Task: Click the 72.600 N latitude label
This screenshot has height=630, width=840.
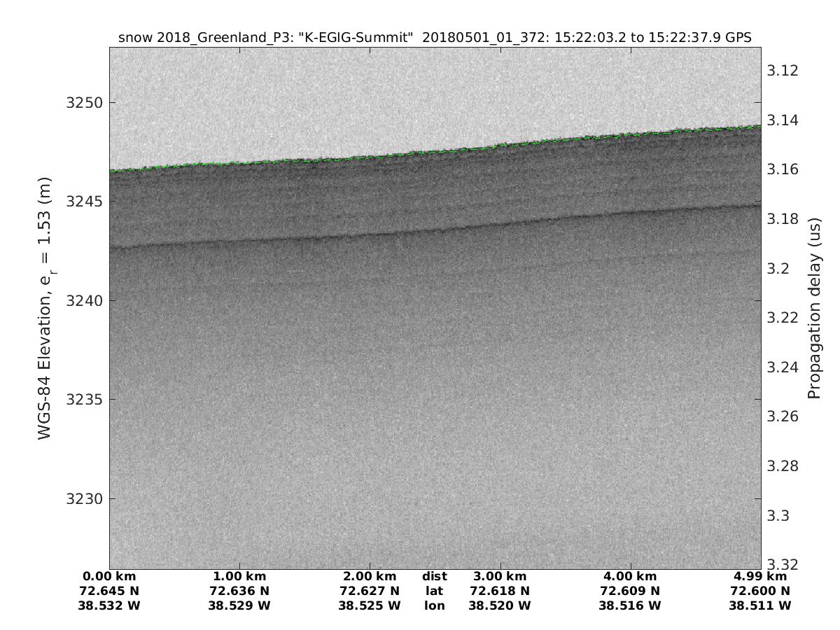Action: click(760, 591)
